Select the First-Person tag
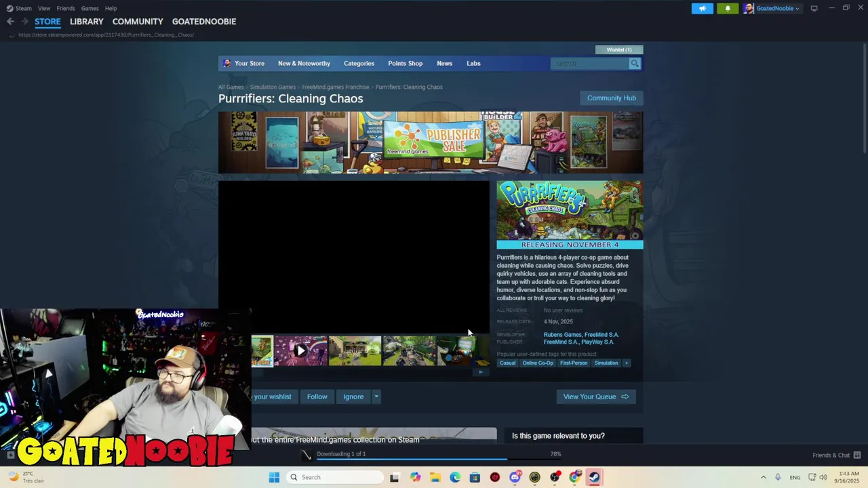The image size is (868, 488). pyautogui.click(x=574, y=363)
